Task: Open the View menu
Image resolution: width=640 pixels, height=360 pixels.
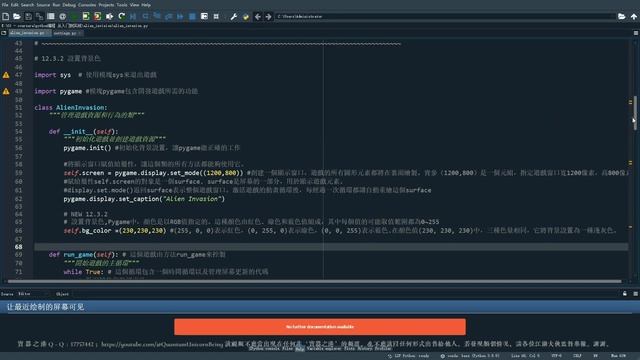Action: 134,5
